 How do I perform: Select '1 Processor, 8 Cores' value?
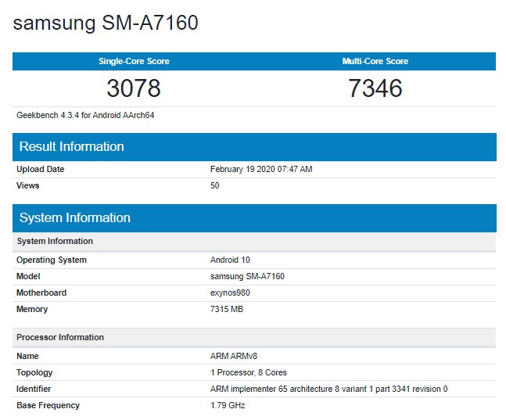pyautogui.click(x=249, y=372)
